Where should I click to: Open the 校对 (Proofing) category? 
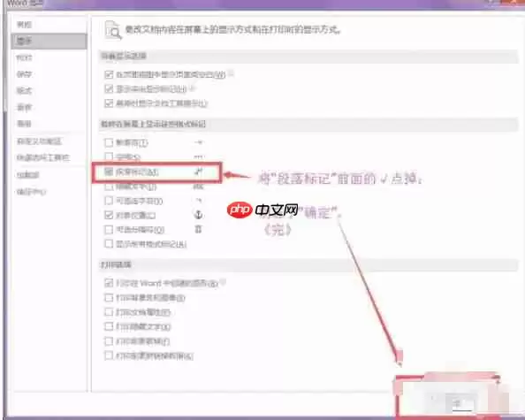24,57
